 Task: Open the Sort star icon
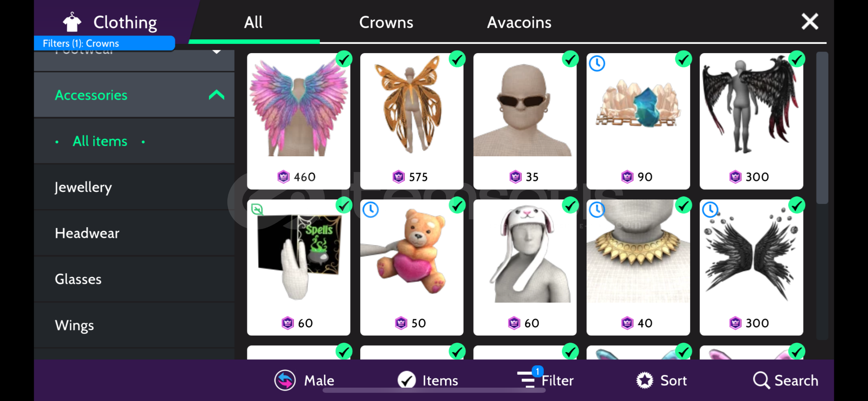coord(644,380)
